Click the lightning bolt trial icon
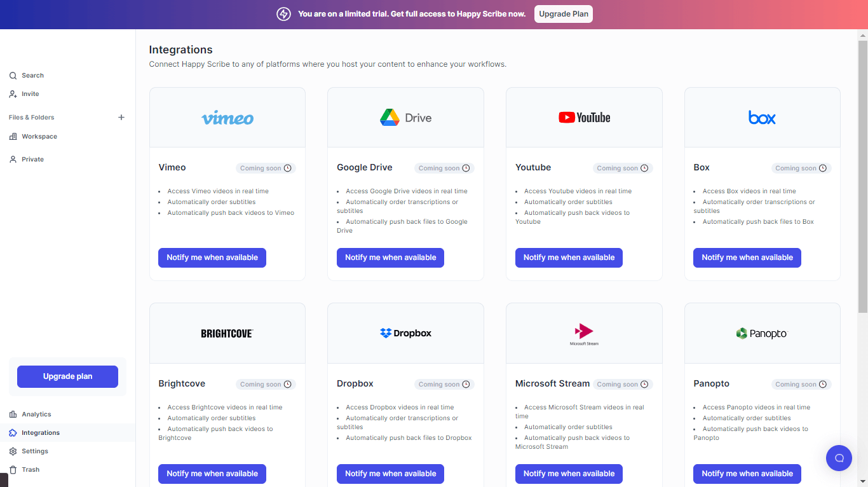868x487 pixels. [283, 14]
